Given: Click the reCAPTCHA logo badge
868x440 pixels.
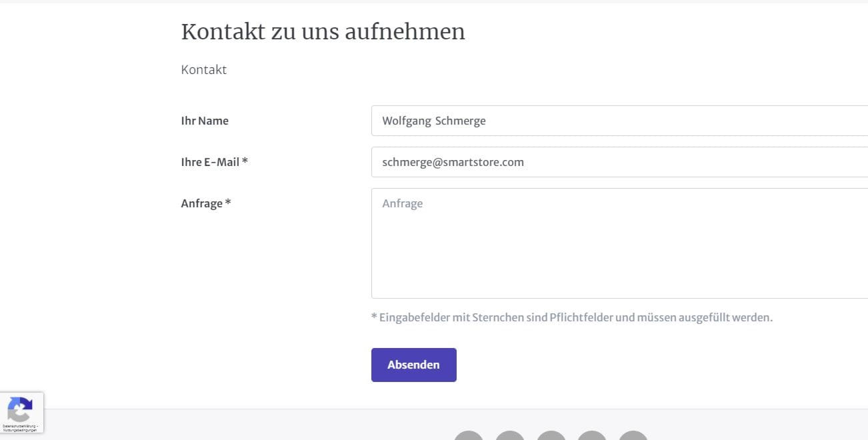Looking at the screenshot, I should 20,408.
